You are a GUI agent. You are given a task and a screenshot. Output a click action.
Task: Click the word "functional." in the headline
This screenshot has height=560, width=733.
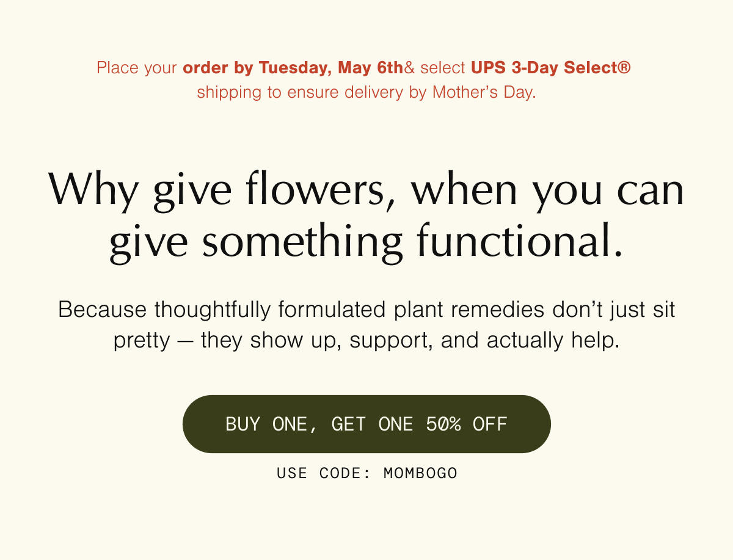(520, 241)
